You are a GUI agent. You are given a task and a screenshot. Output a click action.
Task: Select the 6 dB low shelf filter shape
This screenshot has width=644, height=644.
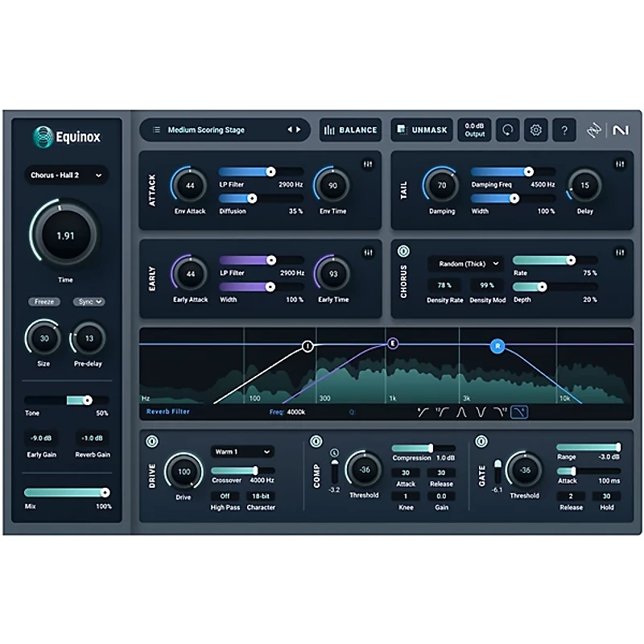[x=423, y=412]
